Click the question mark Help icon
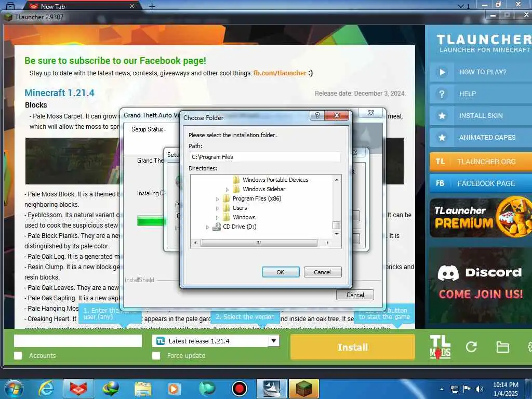Image resolution: width=532 pixels, height=399 pixels. click(x=442, y=94)
